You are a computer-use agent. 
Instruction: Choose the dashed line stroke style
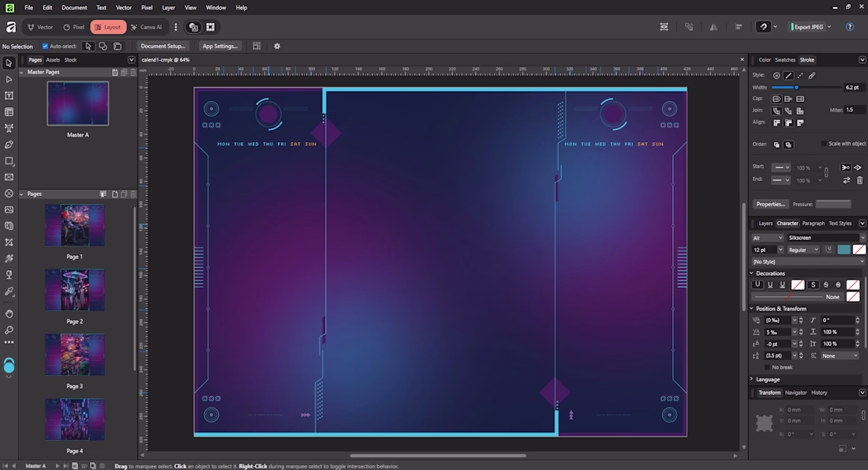click(x=800, y=75)
